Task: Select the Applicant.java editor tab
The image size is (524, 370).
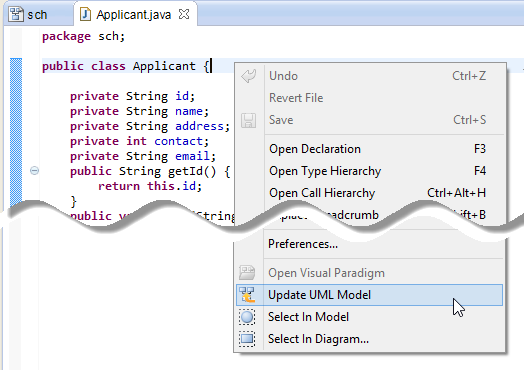Action: pyautogui.click(x=135, y=14)
